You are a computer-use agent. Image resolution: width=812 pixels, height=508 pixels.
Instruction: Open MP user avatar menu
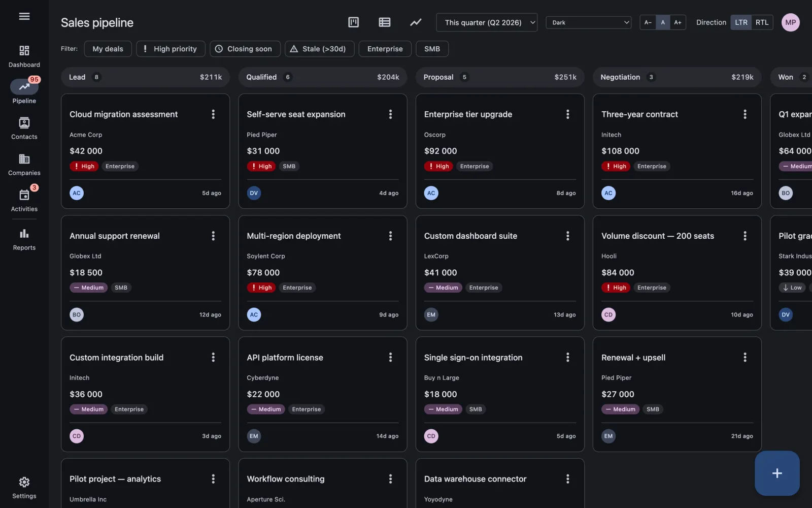791,22
